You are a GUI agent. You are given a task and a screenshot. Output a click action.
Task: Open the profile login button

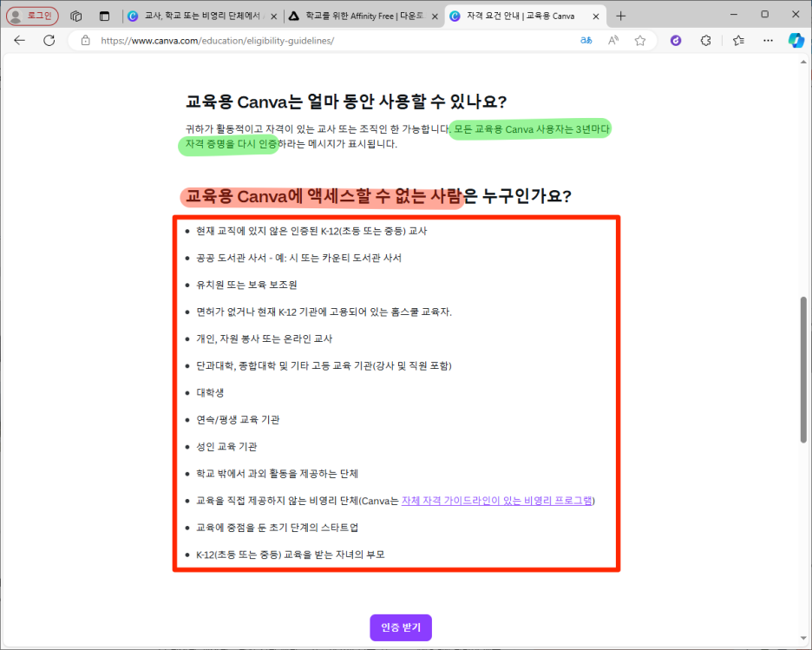tap(32, 16)
